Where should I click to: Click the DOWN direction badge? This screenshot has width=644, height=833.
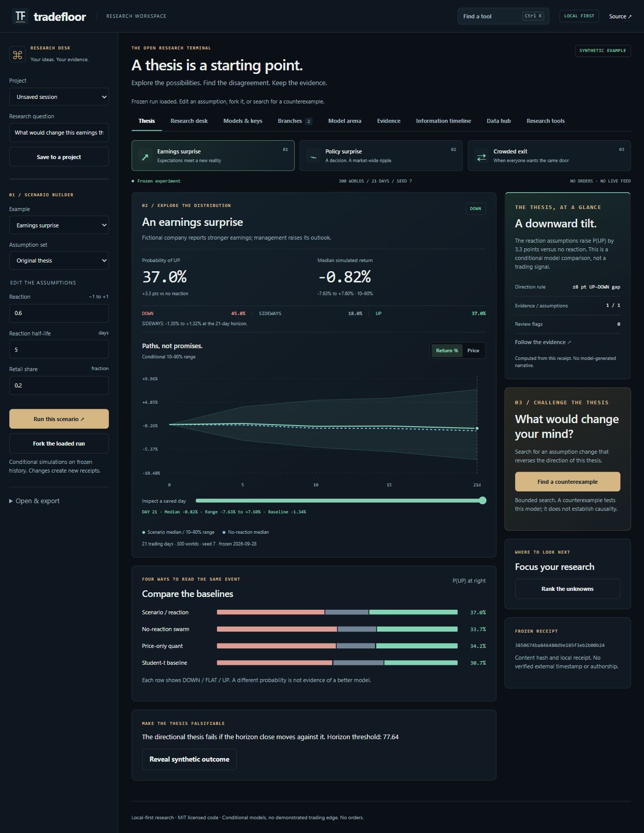pyautogui.click(x=475, y=209)
